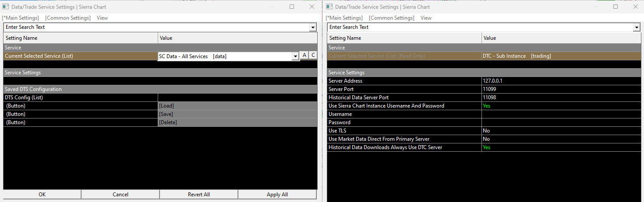Screen dimensions: 644x202
Task: Click Revert All button
Action: [x=199, y=195]
